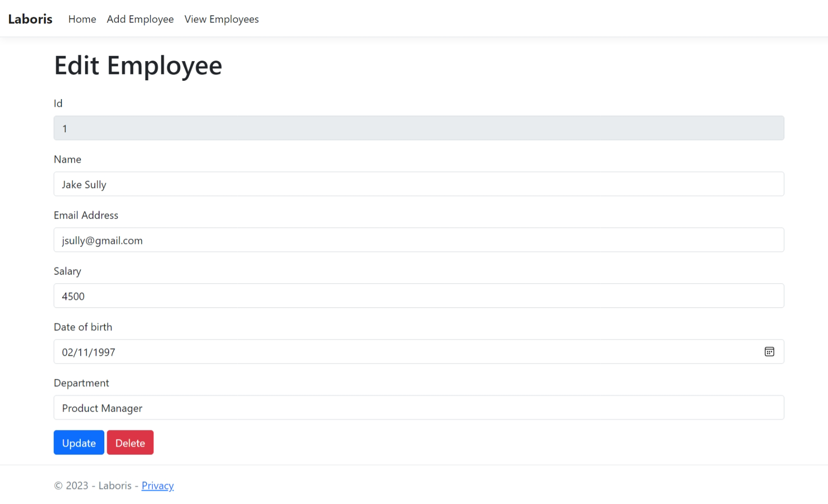Screen dimensions: 828x504
Task: Open the Home navigation item
Action: click(82, 19)
